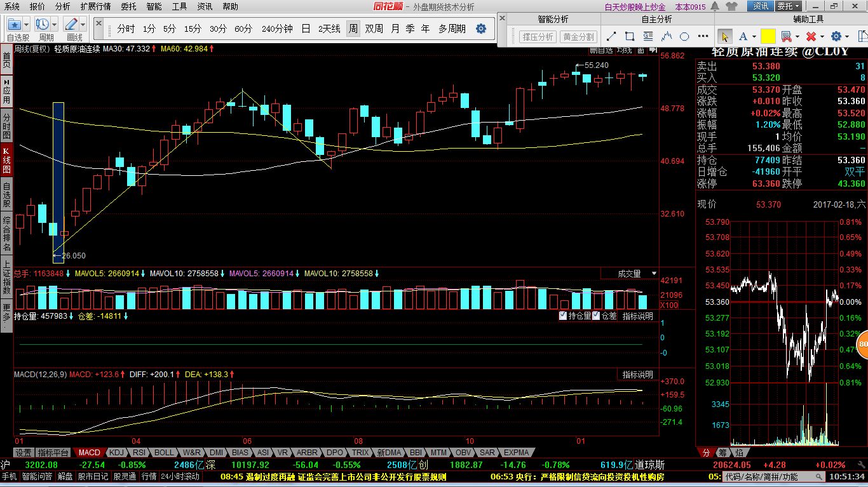This screenshot has height=487, width=868.
Task: Open the 扩展行情 menu
Action: click(x=95, y=6)
